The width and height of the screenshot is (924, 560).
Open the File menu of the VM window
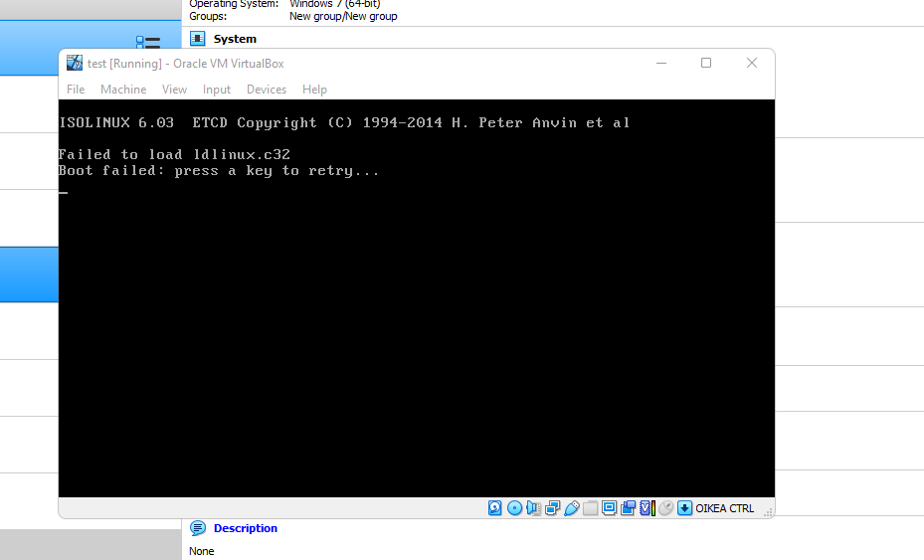(76, 89)
